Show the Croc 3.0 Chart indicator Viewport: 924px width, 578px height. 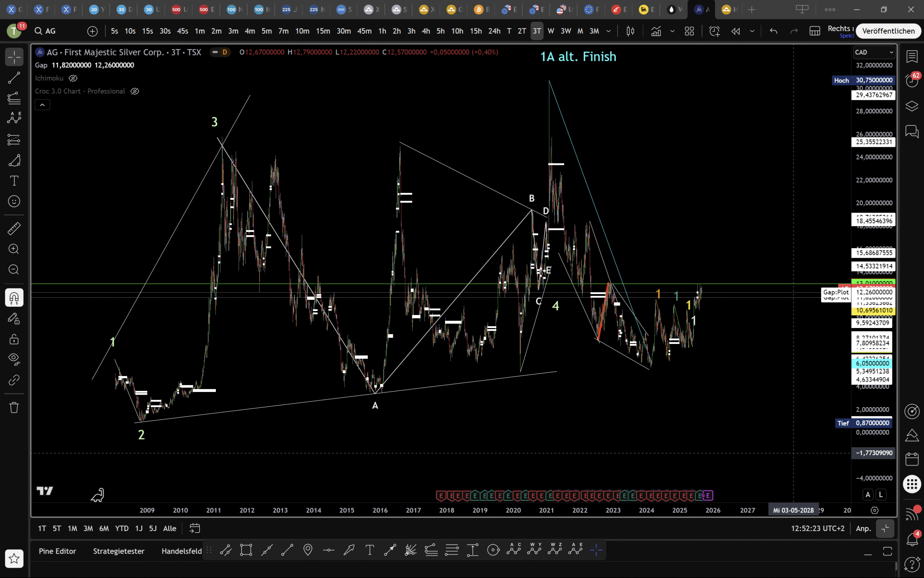coord(135,91)
